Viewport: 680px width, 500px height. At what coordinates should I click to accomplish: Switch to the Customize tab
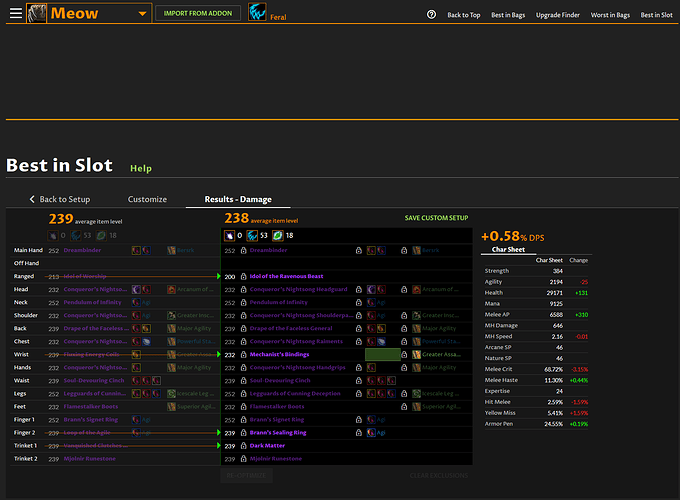click(x=147, y=199)
